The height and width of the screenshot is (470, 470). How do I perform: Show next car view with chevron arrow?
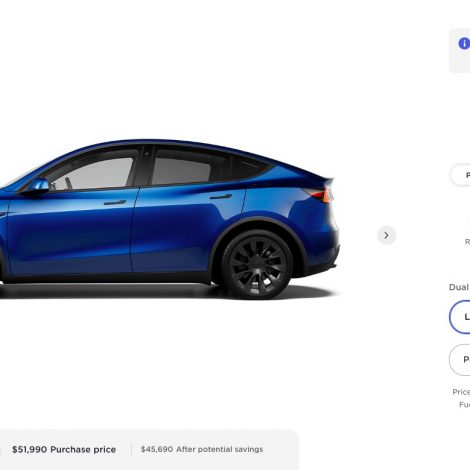[x=386, y=235]
